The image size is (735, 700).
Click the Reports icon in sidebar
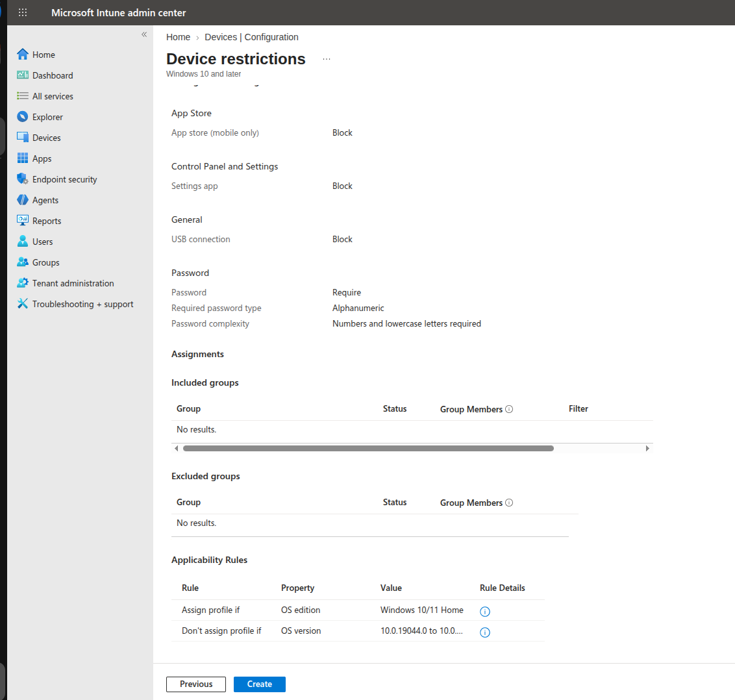point(23,220)
